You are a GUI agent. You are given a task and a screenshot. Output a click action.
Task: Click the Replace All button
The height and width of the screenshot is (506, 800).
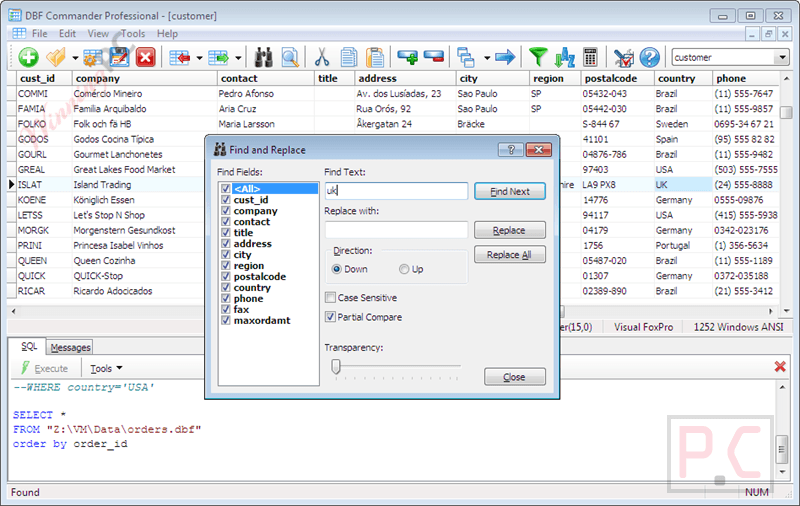point(510,255)
